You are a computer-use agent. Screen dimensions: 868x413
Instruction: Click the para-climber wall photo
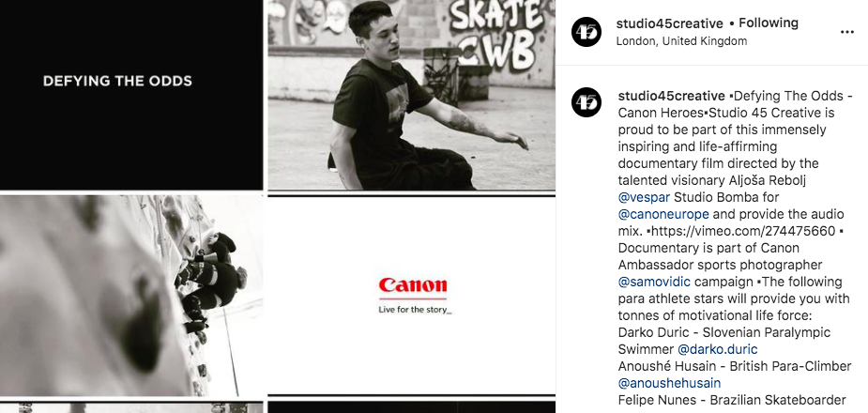(x=131, y=296)
